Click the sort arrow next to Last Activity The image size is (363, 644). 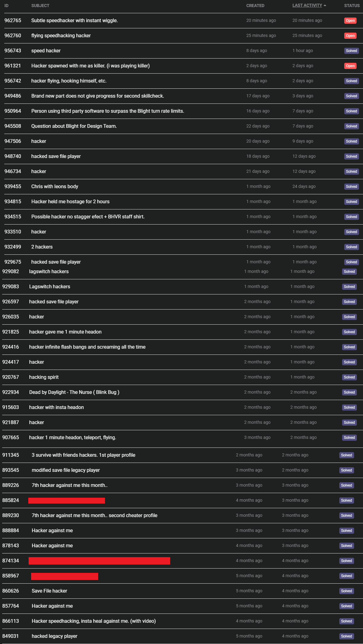(325, 6)
